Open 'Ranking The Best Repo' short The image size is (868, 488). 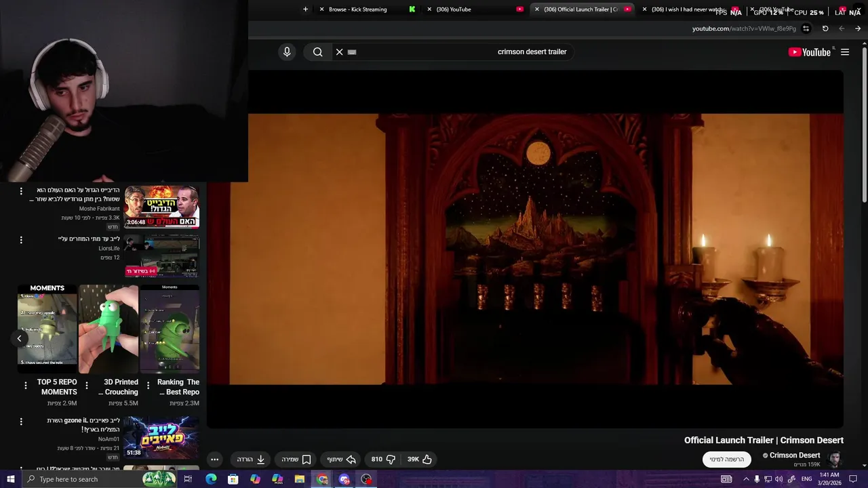tap(170, 329)
